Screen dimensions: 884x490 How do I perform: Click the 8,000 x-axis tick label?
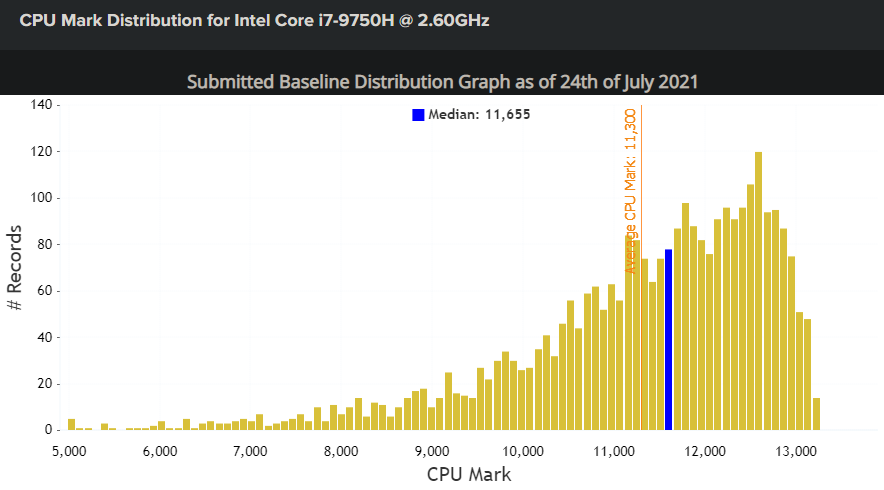click(341, 452)
